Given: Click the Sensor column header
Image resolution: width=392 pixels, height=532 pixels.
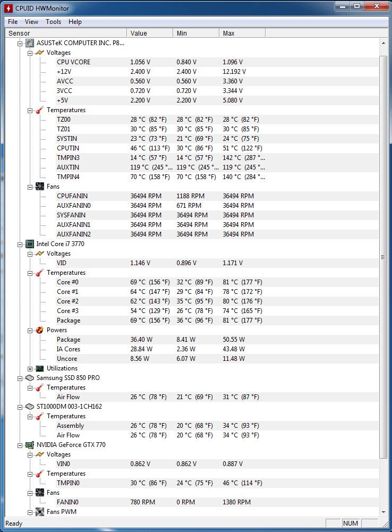Looking at the screenshot, I should 66,33.
